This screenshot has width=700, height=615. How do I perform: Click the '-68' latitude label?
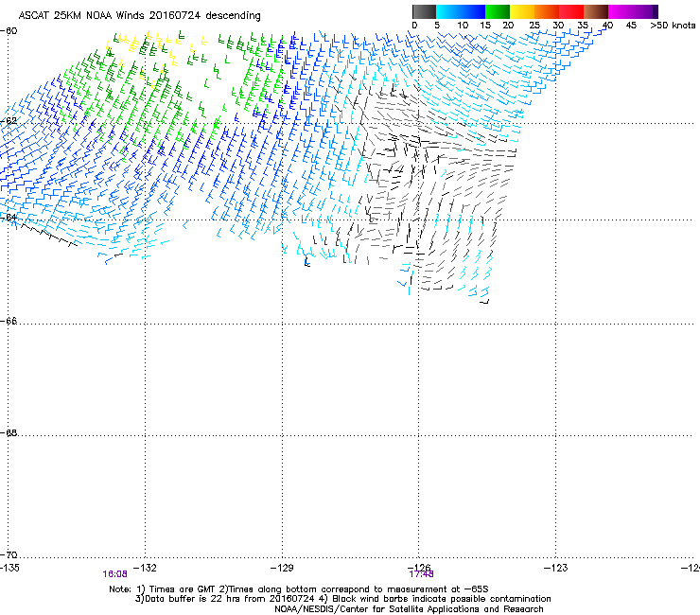pyautogui.click(x=9, y=432)
